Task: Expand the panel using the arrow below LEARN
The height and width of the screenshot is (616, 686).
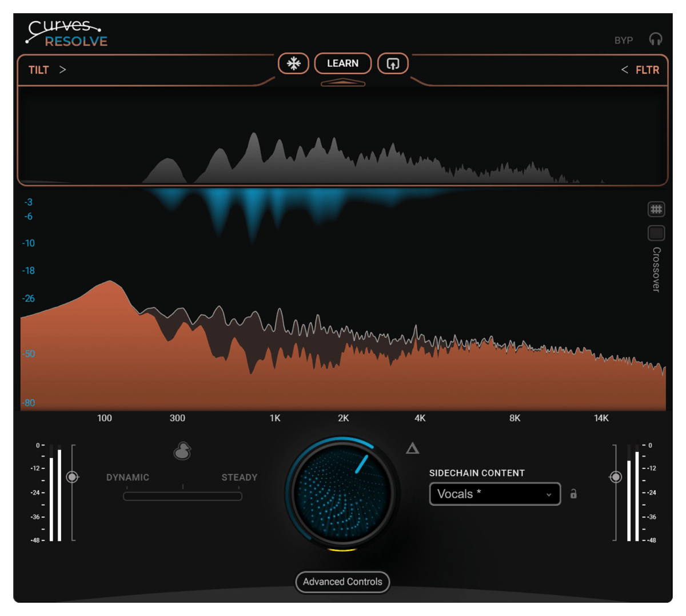Action: click(342, 83)
